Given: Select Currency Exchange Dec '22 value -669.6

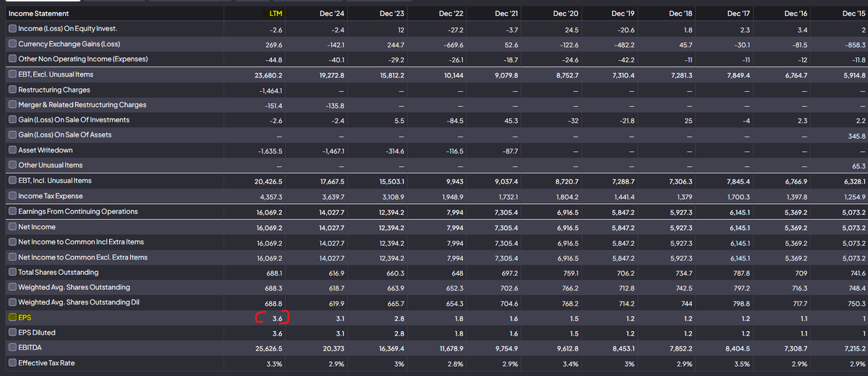Looking at the screenshot, I should coord(454,44).
